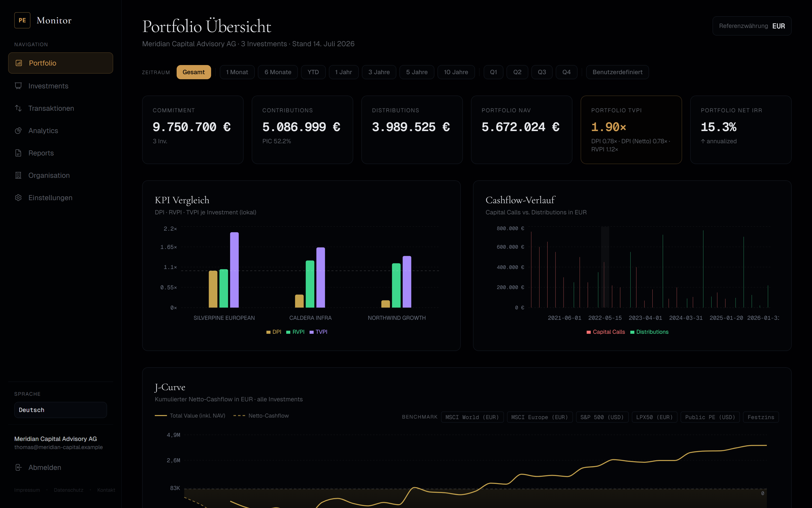Navigate to Analytics
Screen dimensions: 812x508
tap(60, 130)
